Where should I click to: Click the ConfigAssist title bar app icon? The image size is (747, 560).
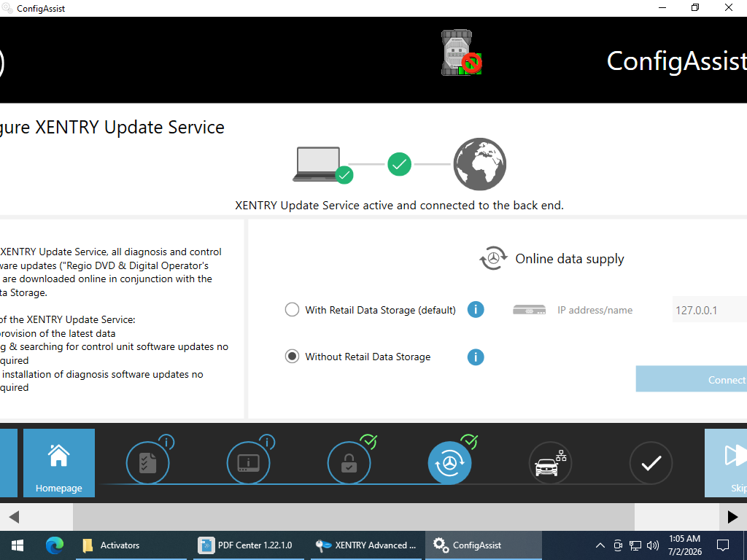7,8
